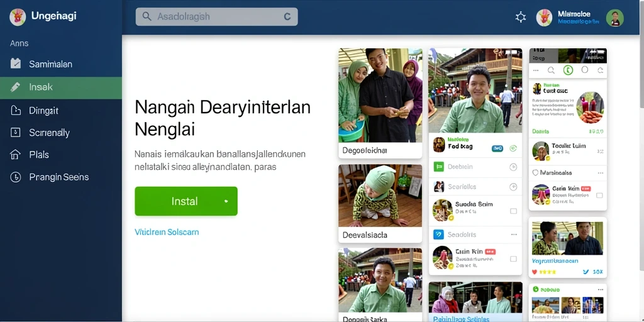Screen dimensions: 644x322
Task: Click the green circled icon in panel toolbar
Action: click(568, 70)
